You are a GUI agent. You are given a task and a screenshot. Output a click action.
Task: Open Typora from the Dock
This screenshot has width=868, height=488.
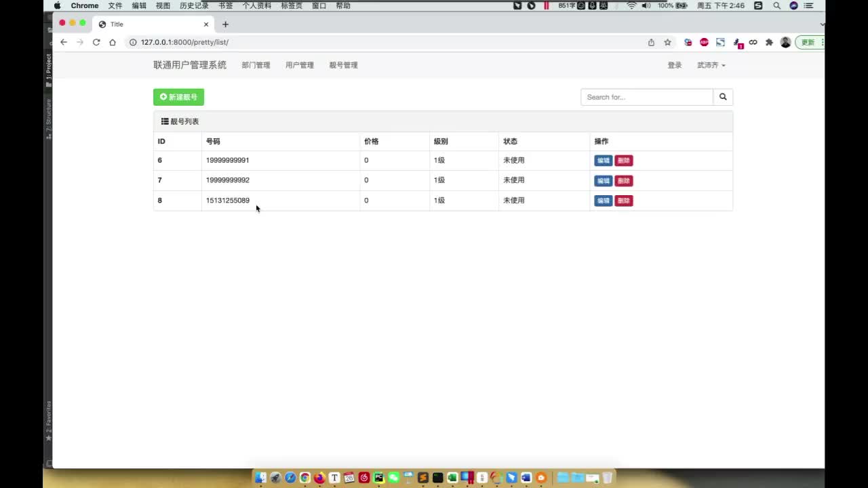point(334,478)
